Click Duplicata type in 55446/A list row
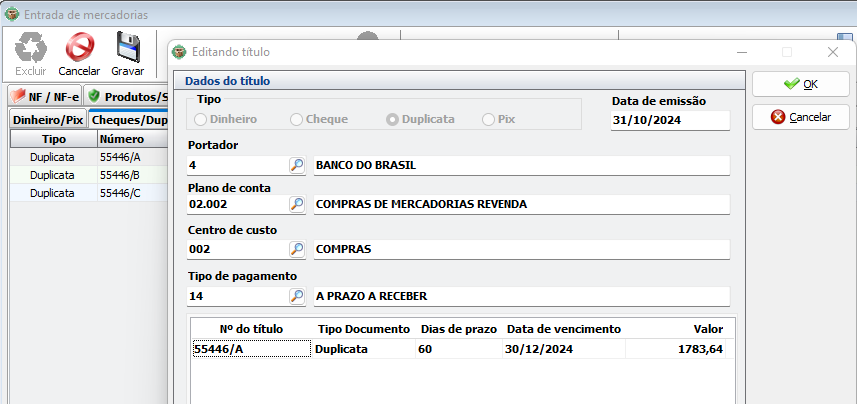Image resolution: width=857 pixels, height=404 pixels. [52, 157]
